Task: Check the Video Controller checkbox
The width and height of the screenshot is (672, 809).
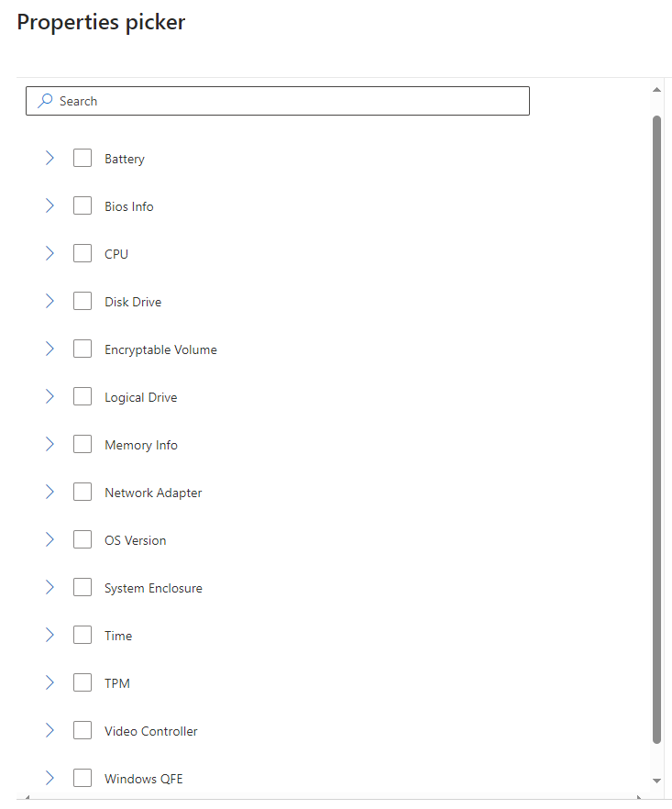Action: point(83,730)
